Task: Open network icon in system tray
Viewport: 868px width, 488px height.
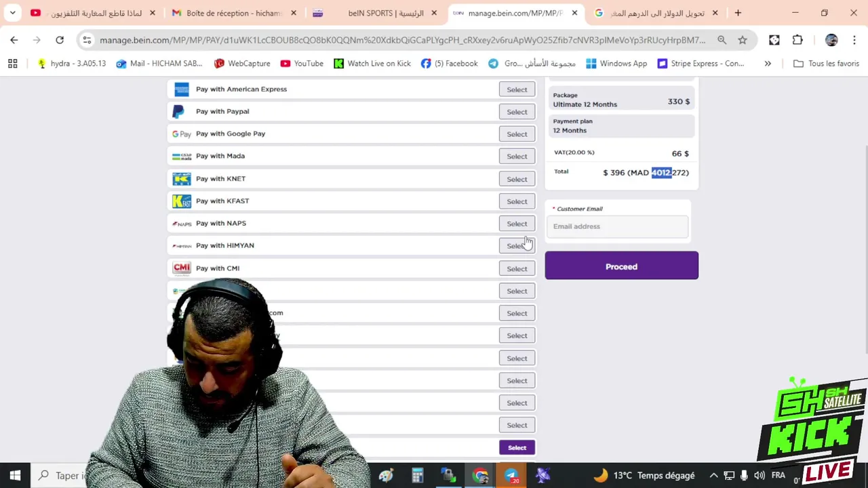Action: tap(729, 476)
